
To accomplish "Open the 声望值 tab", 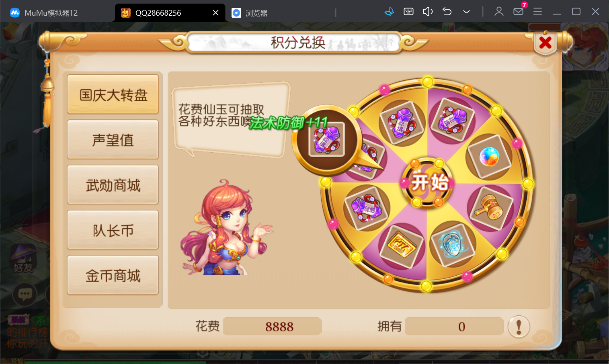I will point(113,139).
